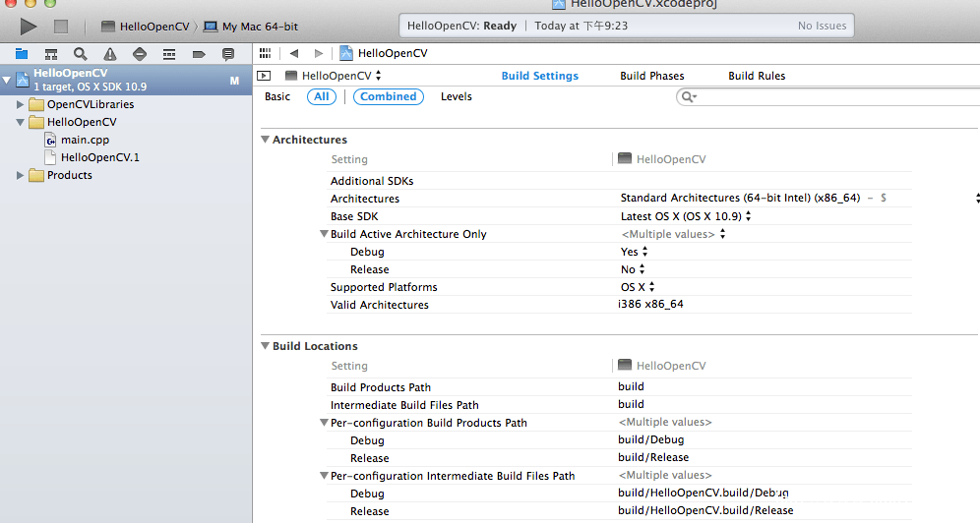Screen dimensions: 980x523
Task: Click the search magnifier in filter field
Action: click(x=688, y=96)
